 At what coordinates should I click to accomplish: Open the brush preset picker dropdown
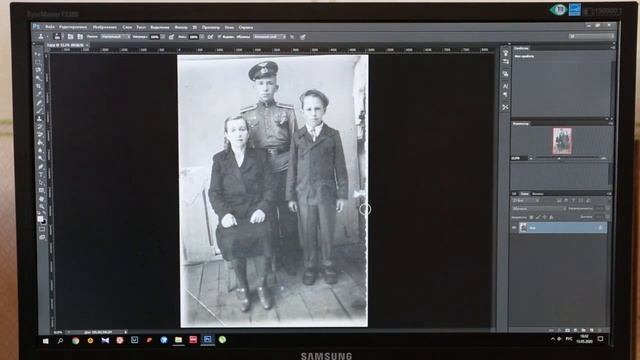(62, 37)
